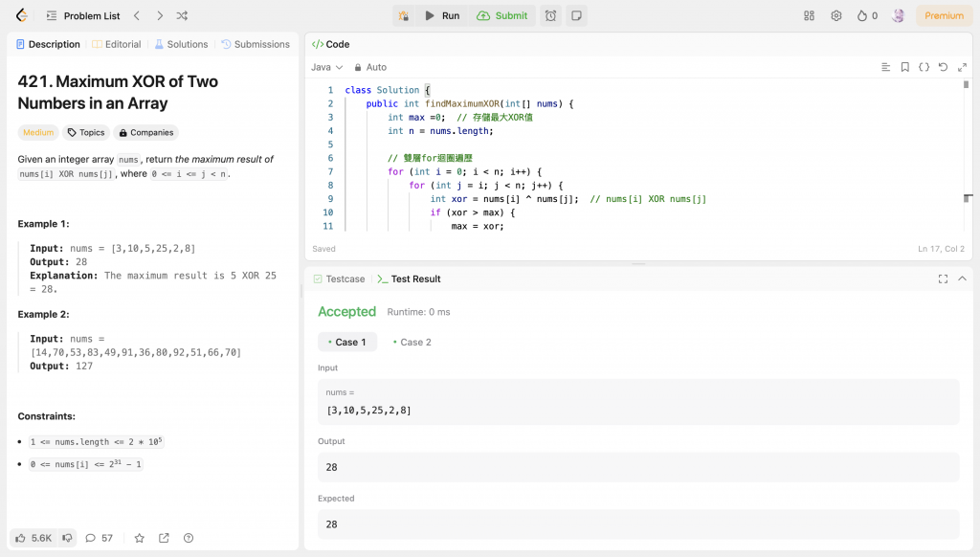Star the problem as a favorite
Viewport: 980px width, 557px height.
(x=139, y=538)
